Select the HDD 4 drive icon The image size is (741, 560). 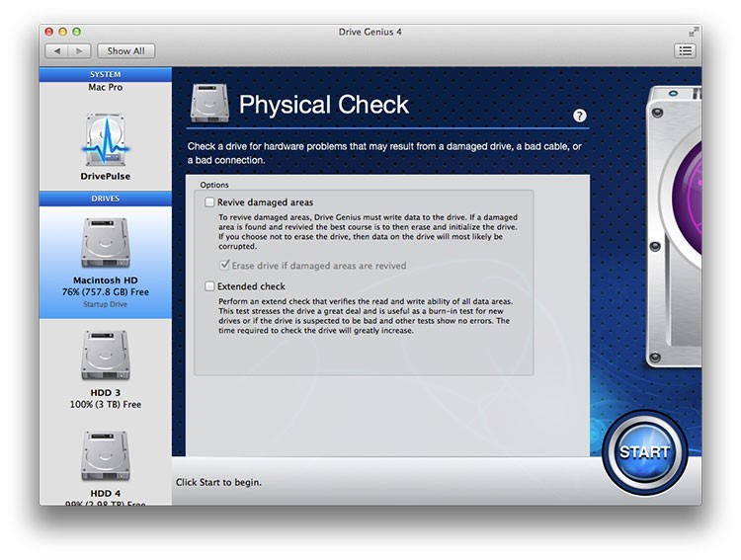[106, 456]
